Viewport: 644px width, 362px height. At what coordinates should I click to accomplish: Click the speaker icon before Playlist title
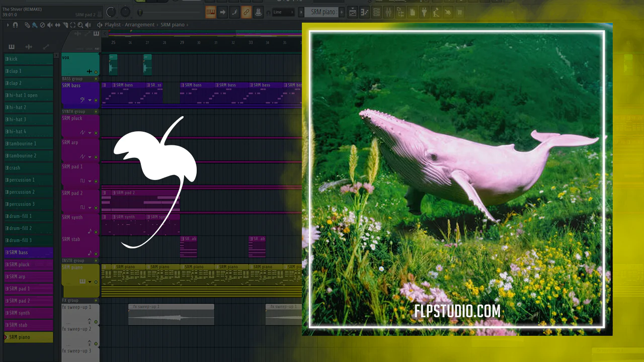(100, 25)
